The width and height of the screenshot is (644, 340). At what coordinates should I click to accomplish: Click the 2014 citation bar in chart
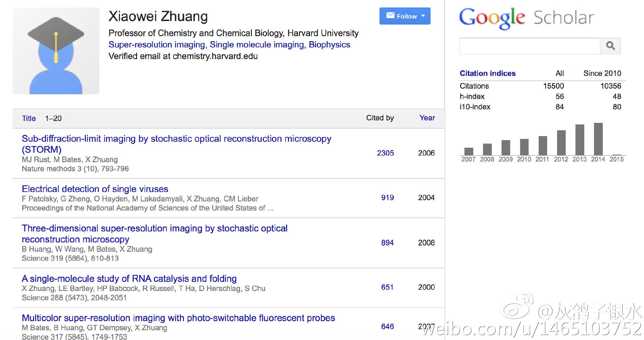click(x=598, y=139)
